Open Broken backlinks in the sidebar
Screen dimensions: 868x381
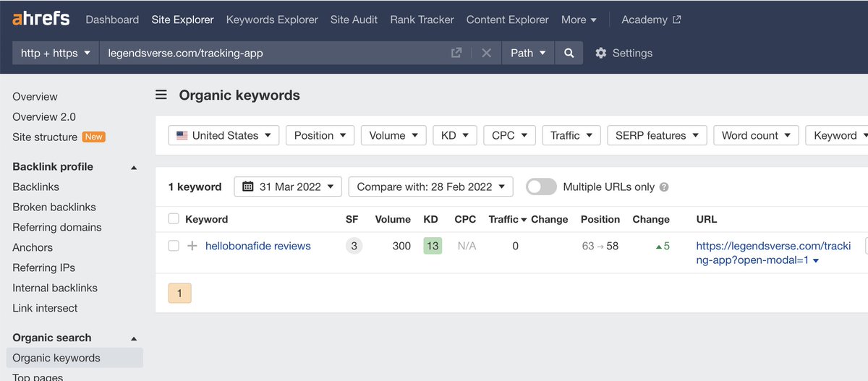click(x=54, y=207)
